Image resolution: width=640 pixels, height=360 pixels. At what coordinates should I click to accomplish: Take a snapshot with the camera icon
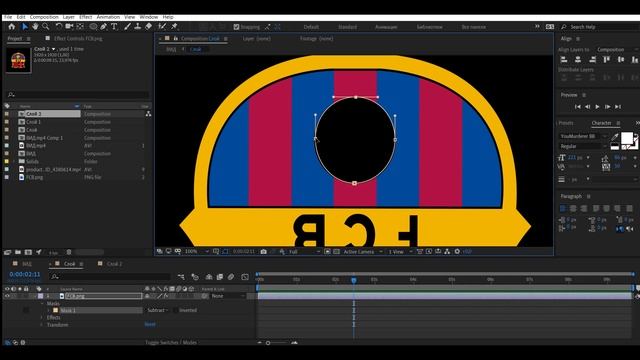264,251
